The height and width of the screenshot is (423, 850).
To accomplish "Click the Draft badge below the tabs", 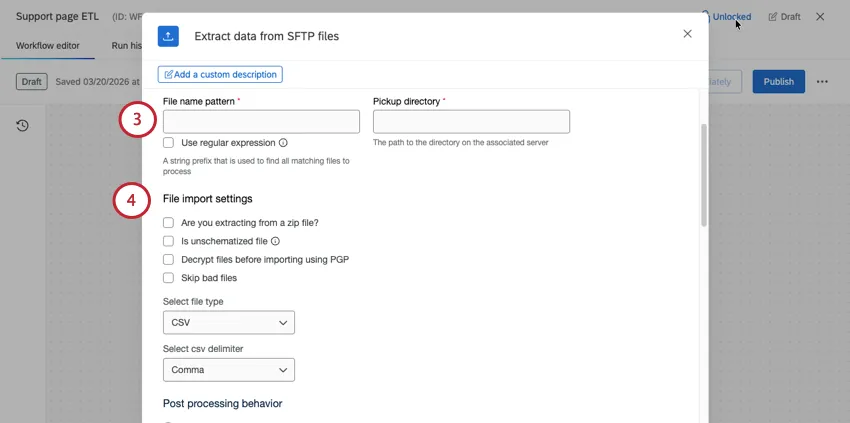I will 31,82.
